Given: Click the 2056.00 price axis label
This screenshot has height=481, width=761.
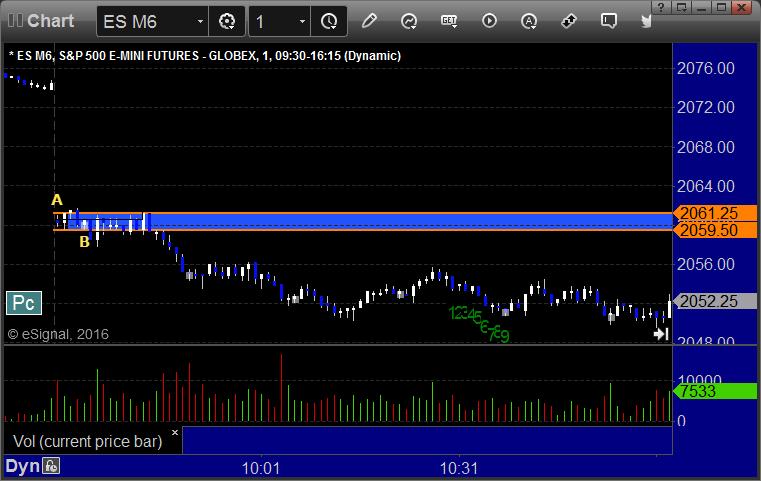Looking at the screenshot, I should tap(706, 265).
